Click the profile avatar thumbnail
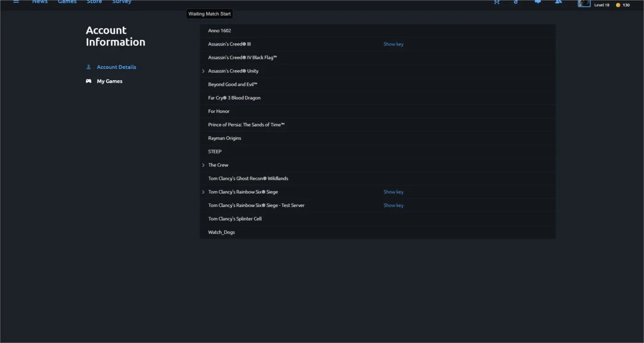The width and height of the screenshot is (644, 343). [584, 3]
